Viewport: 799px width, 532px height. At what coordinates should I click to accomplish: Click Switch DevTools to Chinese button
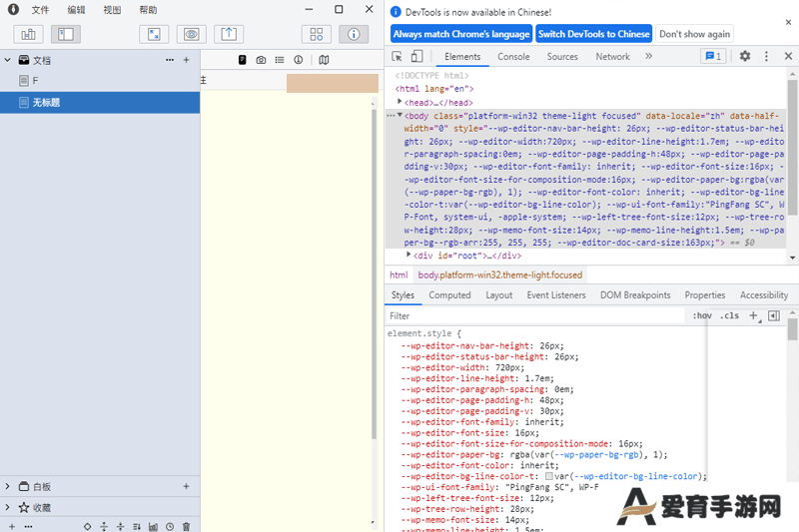[x=594, y=34]
